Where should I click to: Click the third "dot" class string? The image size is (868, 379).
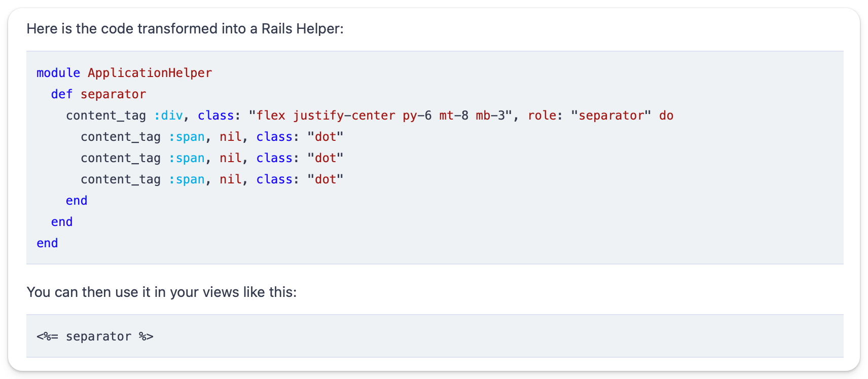[x=325, y=179]
